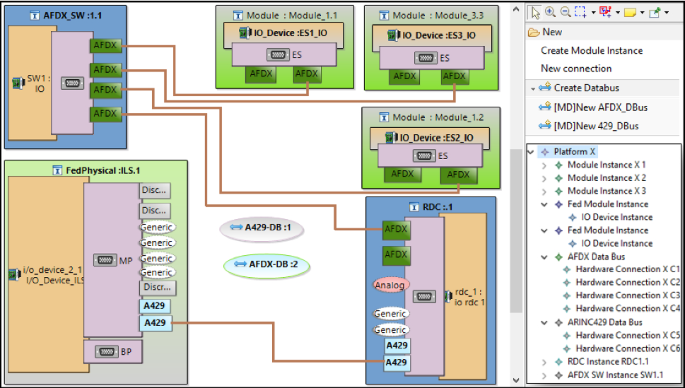Click the A429-DB :1 databus ellipse
This screenshot has width=685, height=388.
[x=262, y=228]
